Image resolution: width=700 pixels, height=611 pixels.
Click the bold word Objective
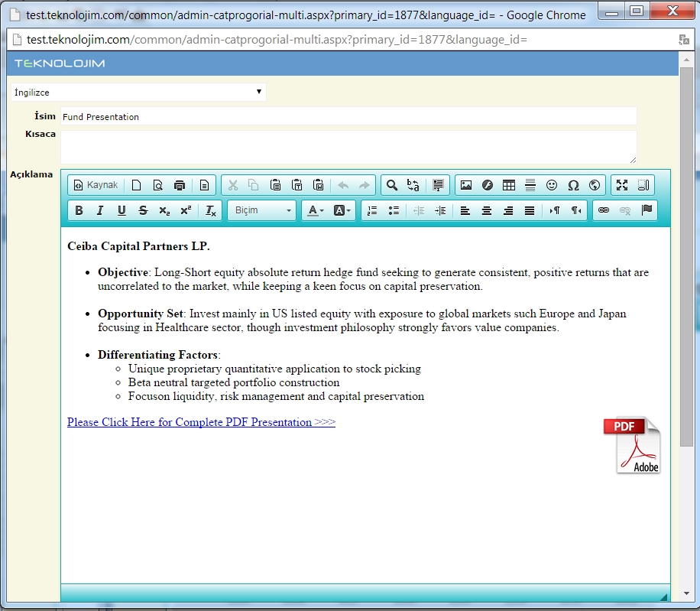(x=123, y=272)
